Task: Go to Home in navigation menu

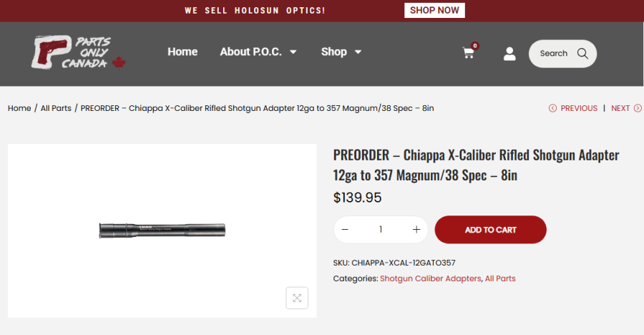Action: click(x=182, y=52)
